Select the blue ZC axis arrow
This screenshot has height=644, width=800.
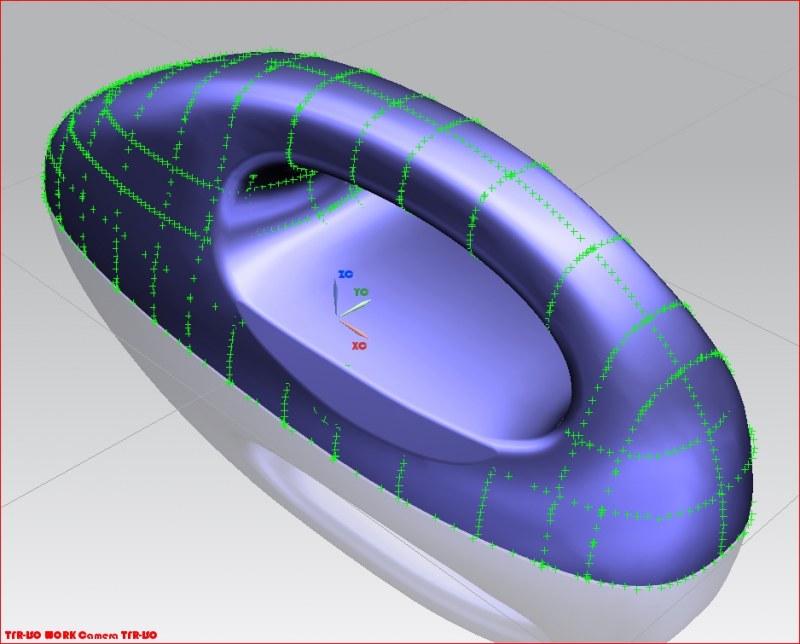pos(336,294)
